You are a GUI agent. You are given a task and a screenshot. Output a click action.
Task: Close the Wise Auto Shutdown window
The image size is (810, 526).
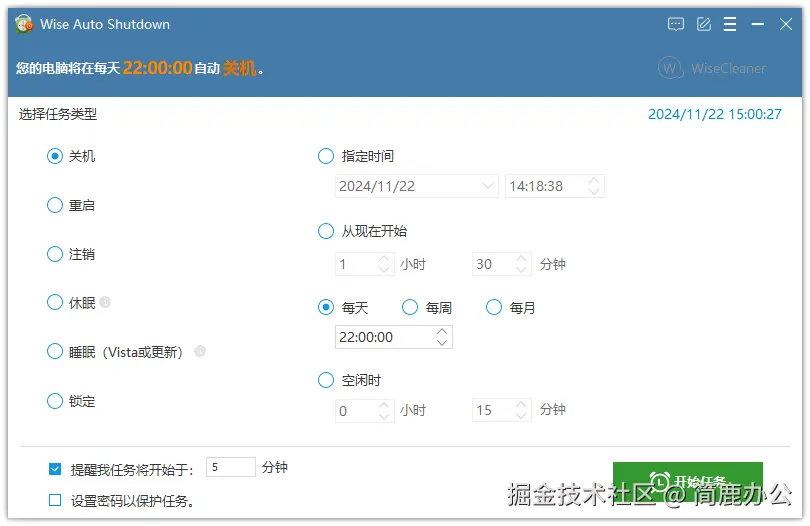point(786,24)
